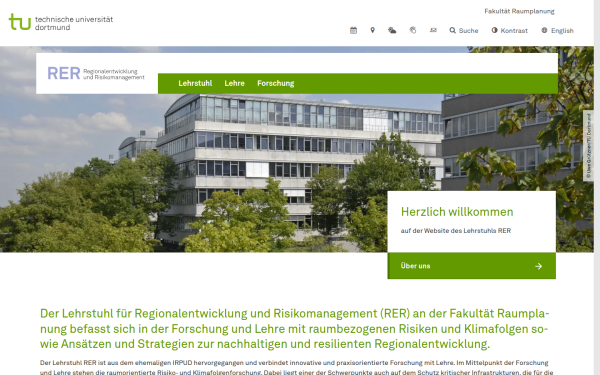The image size is (600, 375).
Task: Click the paragraph starting 'Der Lehrstuhl RER ist'
Action: 296,367
